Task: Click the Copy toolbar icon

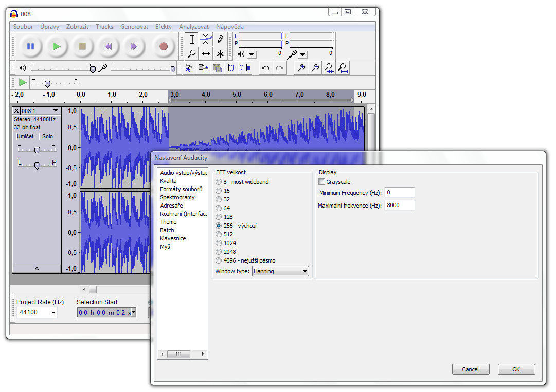Action: point(203,68)
